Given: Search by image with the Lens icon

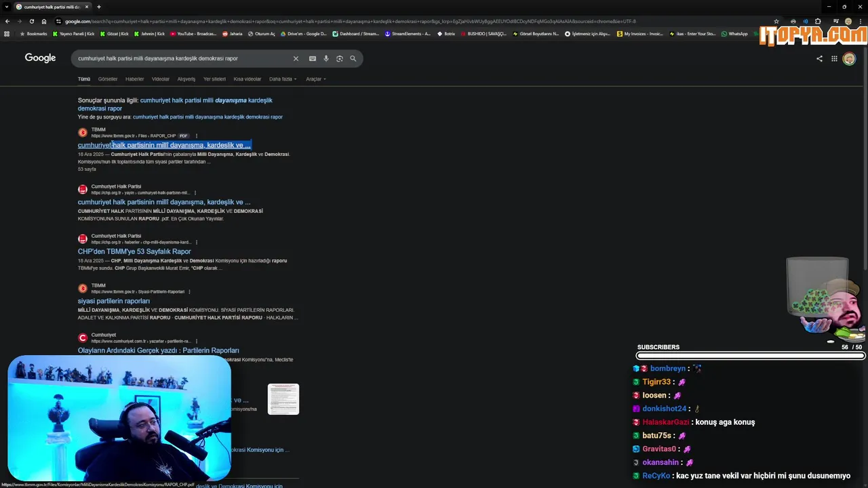Looking at the screenshot, I should [340, 58].
